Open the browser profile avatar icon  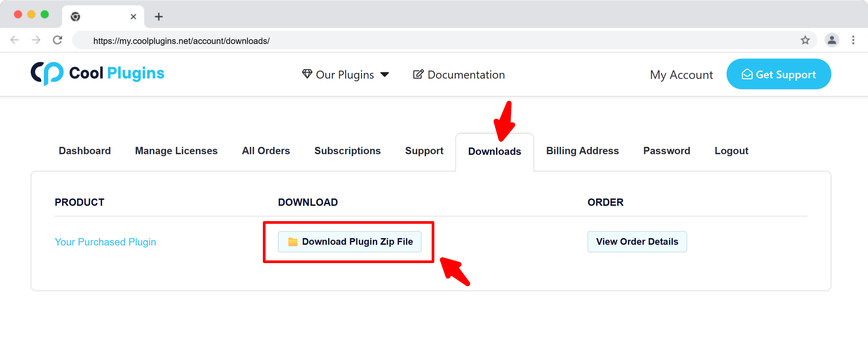(x=831, y=40)
